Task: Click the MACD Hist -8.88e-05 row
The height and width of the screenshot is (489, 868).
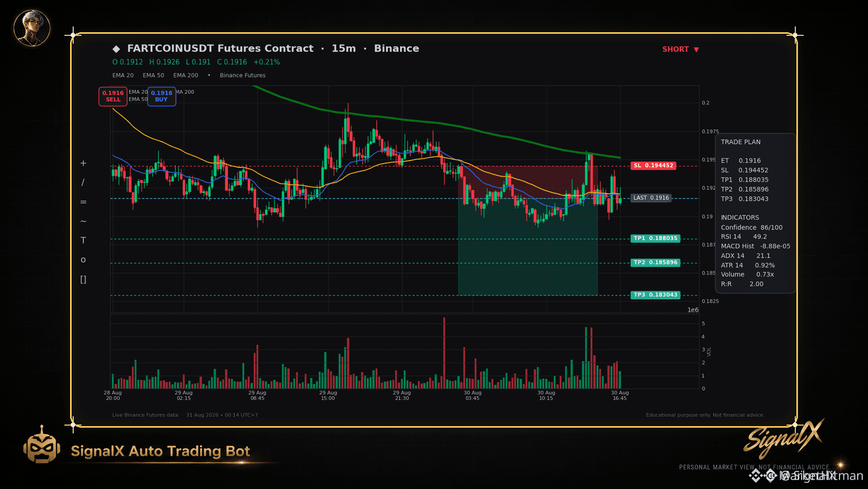Action: pyautogui.click(x=755, y=246)
